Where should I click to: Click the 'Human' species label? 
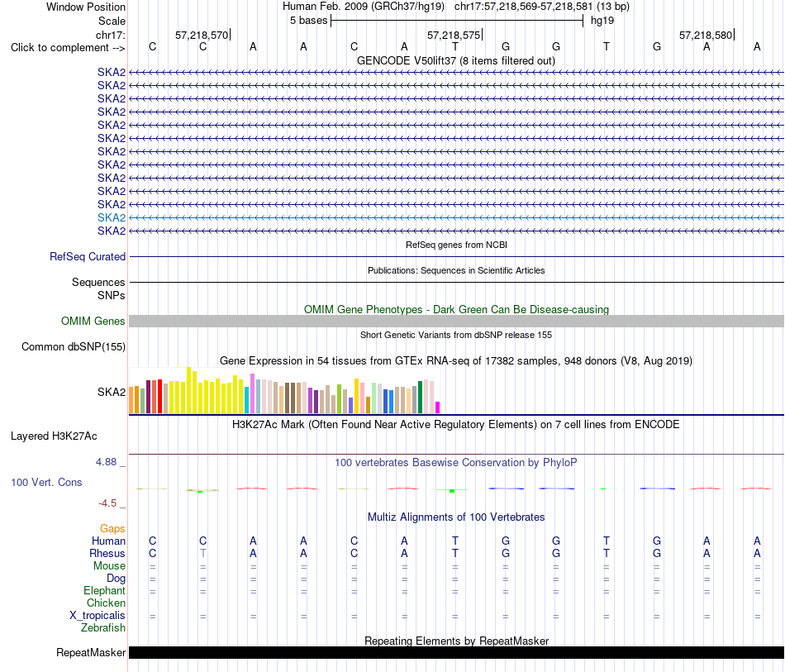[x=108, y=541]
